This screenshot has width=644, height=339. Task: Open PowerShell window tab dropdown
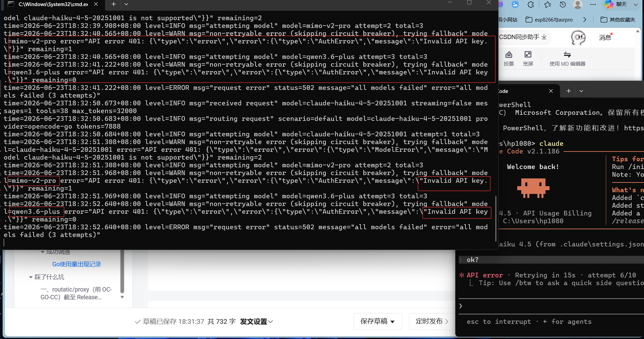point(581,91)
